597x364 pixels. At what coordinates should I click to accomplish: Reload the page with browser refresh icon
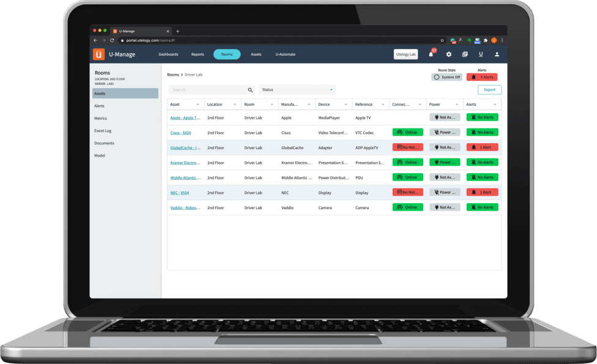click(x=112, y=40)
